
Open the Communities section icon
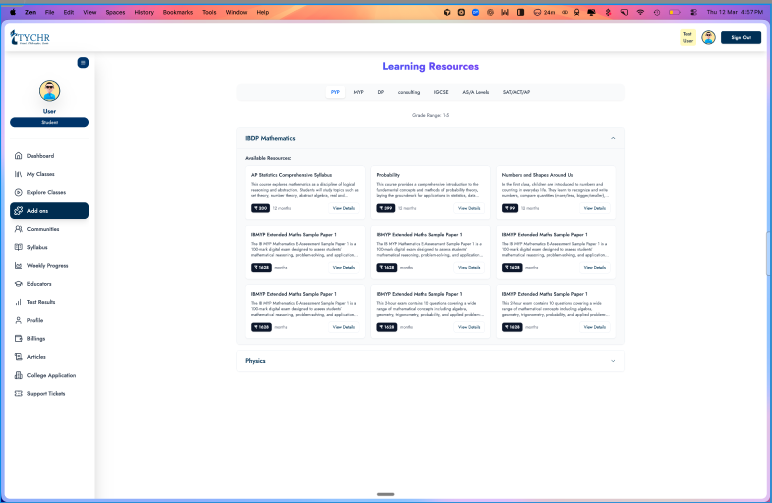pos(18,229)
